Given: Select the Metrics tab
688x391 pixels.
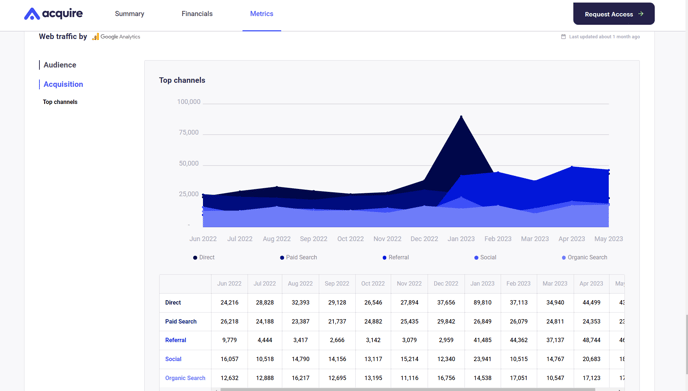Looking at the screenshot, I should [x=262, y=14].
